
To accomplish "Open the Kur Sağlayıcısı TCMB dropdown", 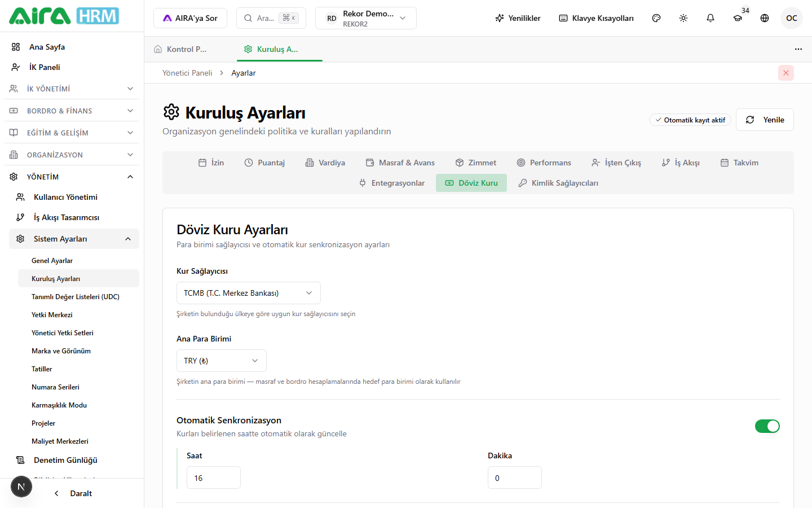I will tap(249, 293).
